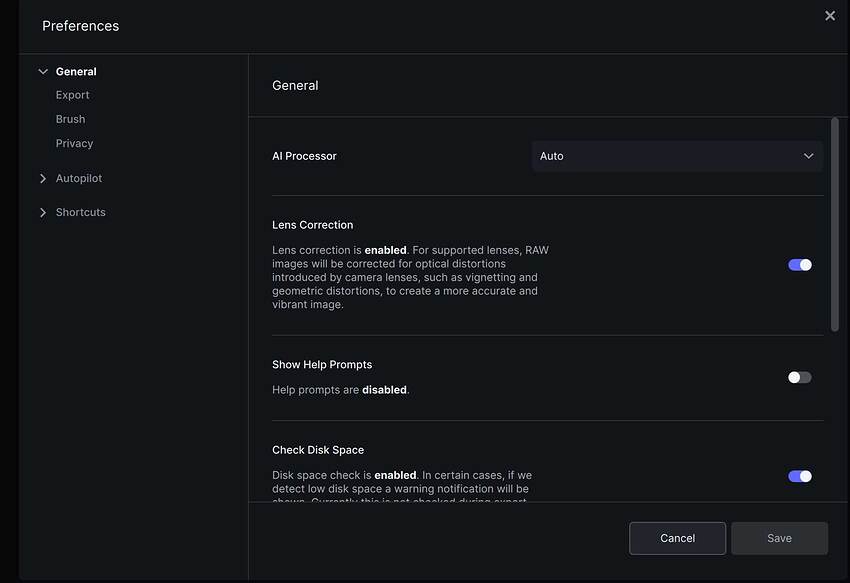Open the Privacy preferences page
The width and height of the screenshot is (850, 583).
pos(74,143)
